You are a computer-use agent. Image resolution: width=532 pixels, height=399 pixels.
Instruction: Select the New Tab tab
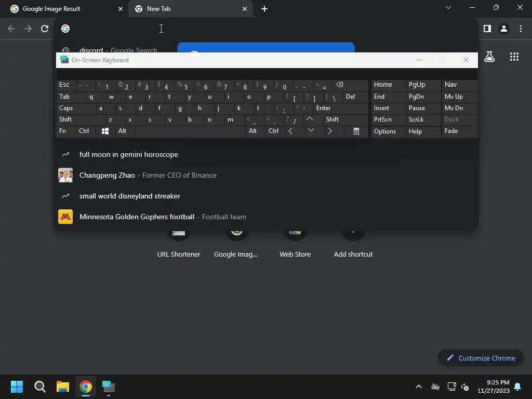[x=190, y=9]
